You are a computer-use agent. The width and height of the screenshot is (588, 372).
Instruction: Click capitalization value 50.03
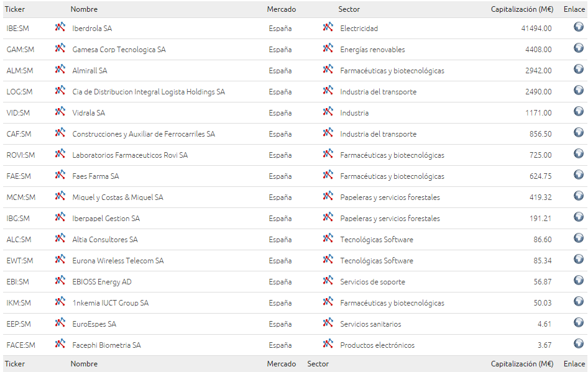pos(543,302)
